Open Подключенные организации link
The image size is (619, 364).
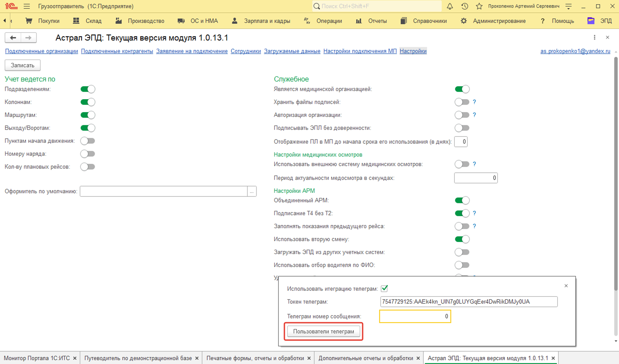(41, 51)
